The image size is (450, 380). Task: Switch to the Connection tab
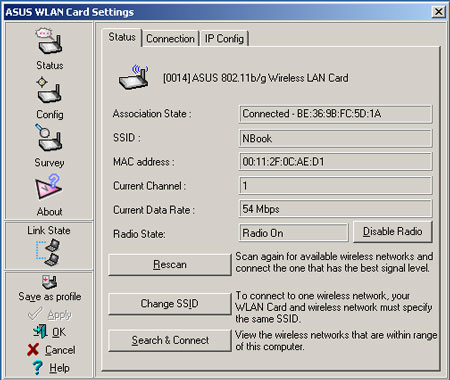[x=170, y=39]
